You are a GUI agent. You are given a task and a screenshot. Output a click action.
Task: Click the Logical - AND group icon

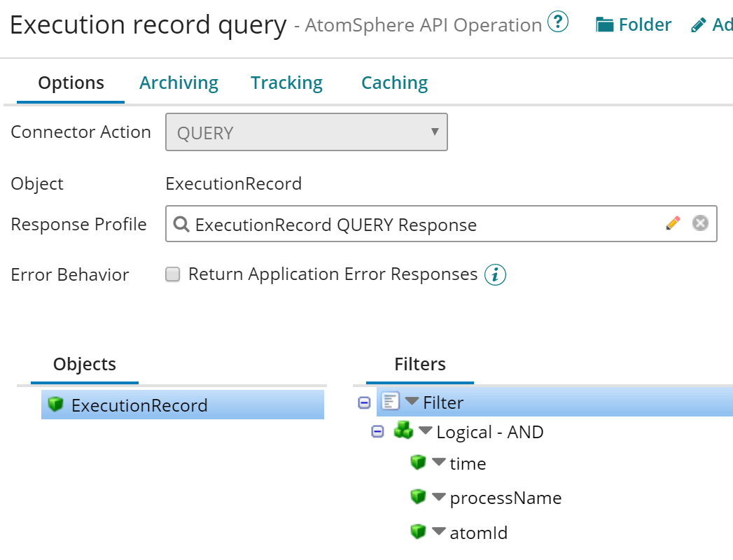tap(403, 431)
